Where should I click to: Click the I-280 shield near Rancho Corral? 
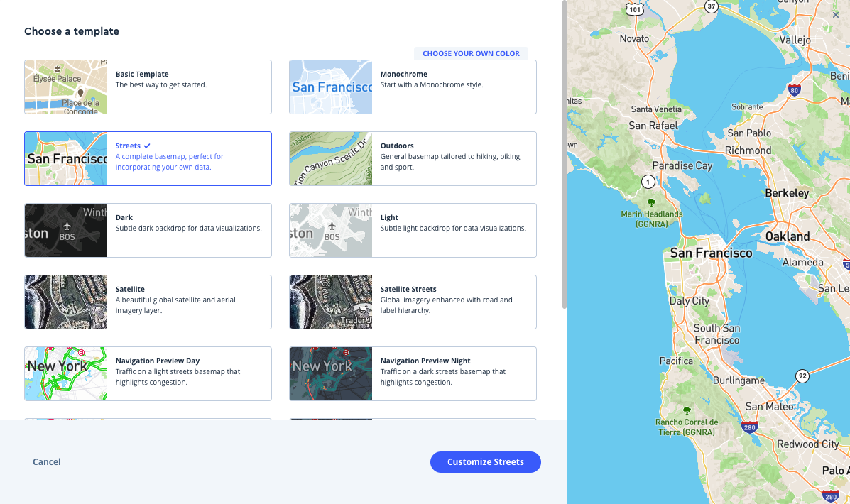tap(749, 427)
